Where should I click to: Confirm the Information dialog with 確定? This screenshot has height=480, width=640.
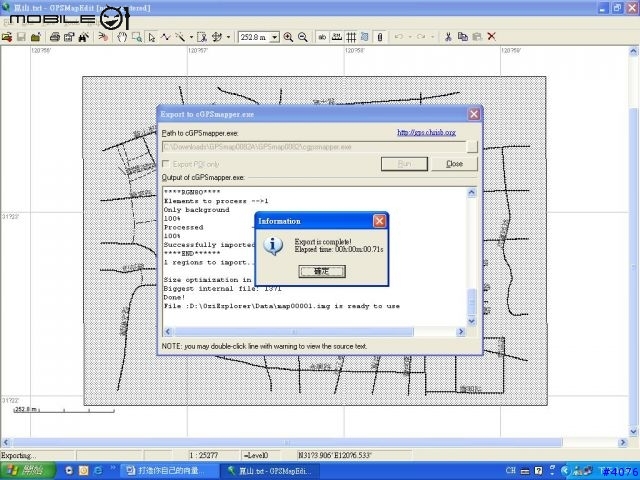[x=322, y=271]
